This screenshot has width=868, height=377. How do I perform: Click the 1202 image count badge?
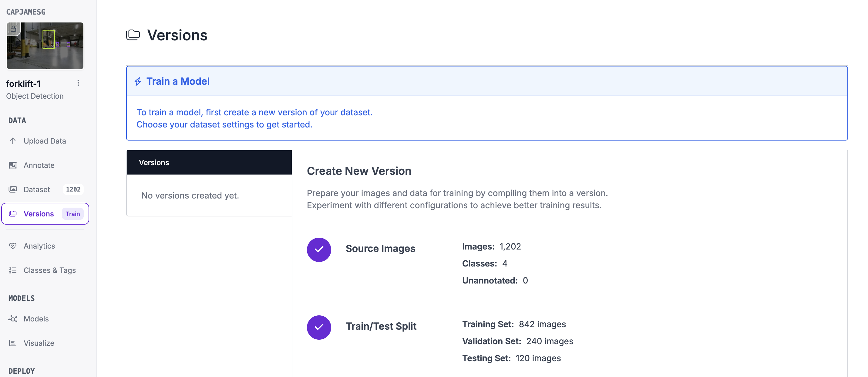pos(73,189)
